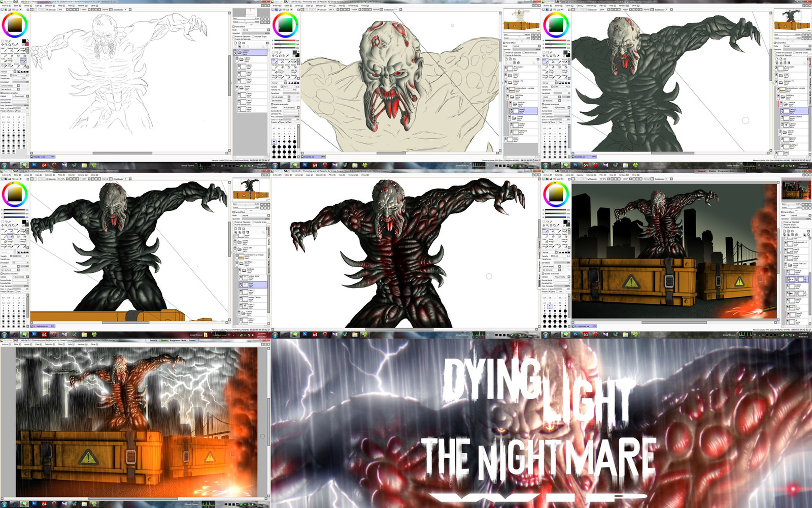Hide the Cabeza folder in sketch window
Screen dimensions: 812x508
tap(236, 58)
